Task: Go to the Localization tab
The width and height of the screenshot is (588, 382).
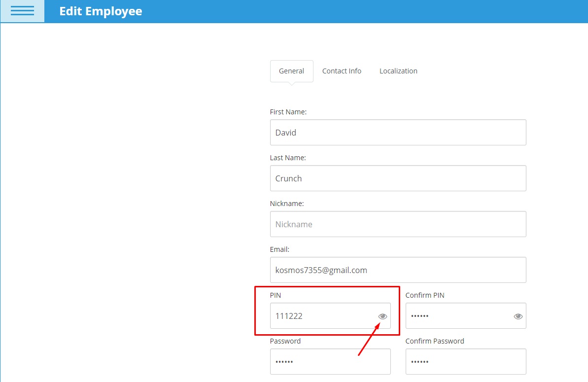Action: point(398,71)
